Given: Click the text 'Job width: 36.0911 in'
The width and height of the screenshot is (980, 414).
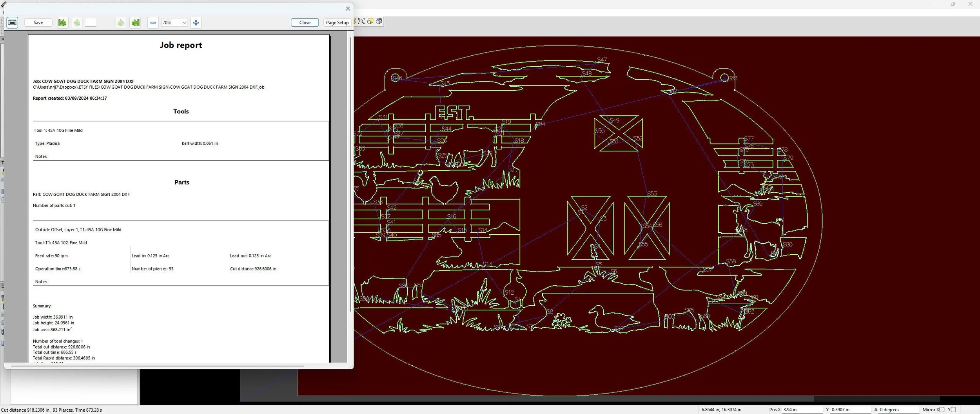Looking at the screenshot, I should pos(53,317).
